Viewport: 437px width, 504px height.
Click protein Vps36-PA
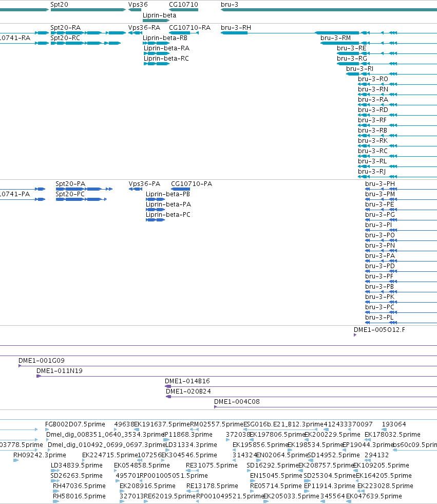click(x=144, y=184)
